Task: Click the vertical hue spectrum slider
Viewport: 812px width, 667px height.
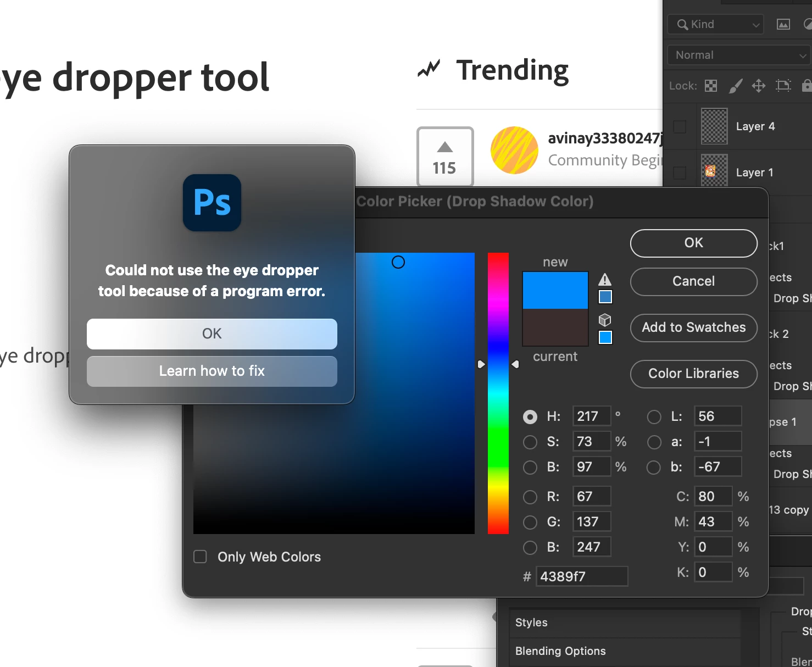Action: pos(498,393)
